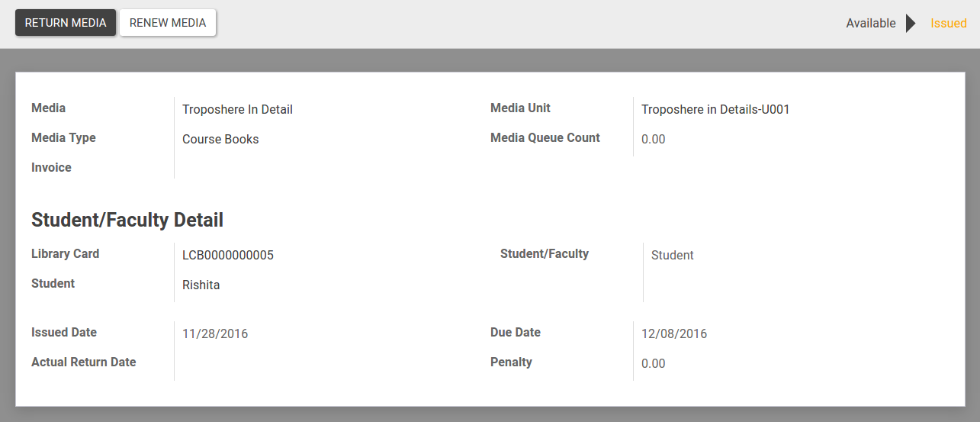Open media unit Troposhere in Details-U001
Screen dimensions: 980x422
[x=715, y=110]
